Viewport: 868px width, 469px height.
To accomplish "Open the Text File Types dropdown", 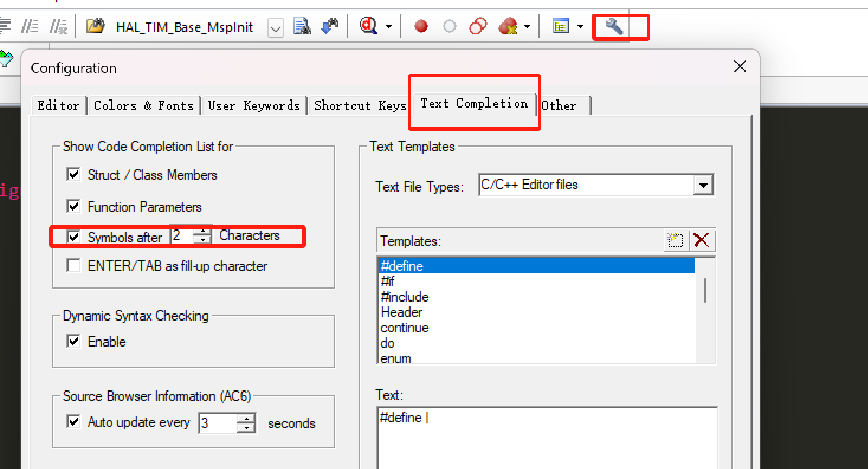I will click(702, 185).
